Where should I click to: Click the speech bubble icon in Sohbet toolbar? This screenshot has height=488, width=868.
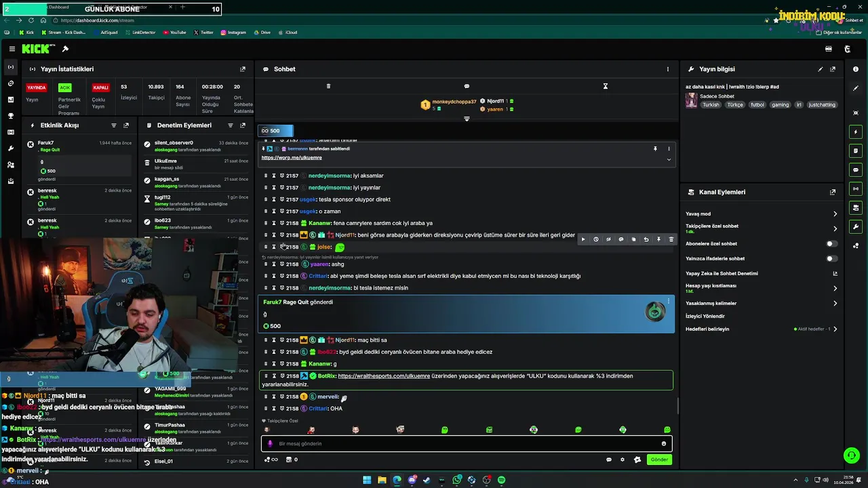pos(467,86)
